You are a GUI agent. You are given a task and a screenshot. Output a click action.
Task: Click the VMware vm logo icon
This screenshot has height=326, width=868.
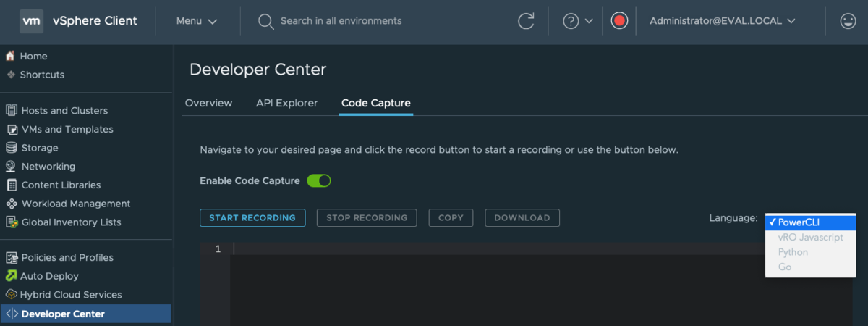(31, 21)
